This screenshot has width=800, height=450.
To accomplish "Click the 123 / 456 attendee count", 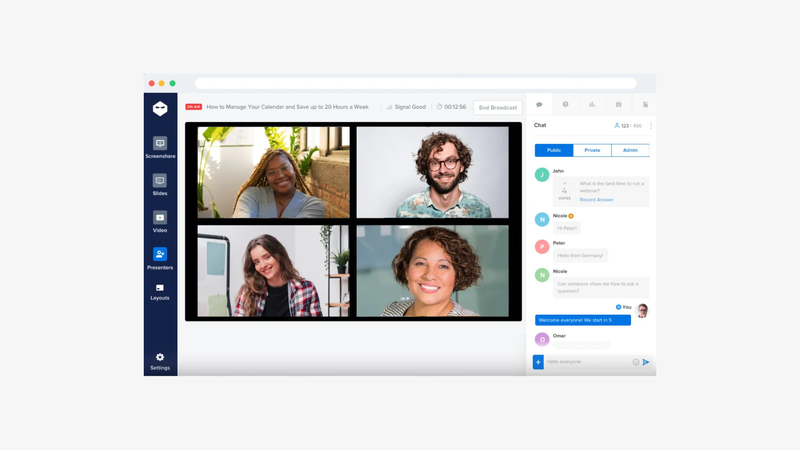I will [631, 126].
